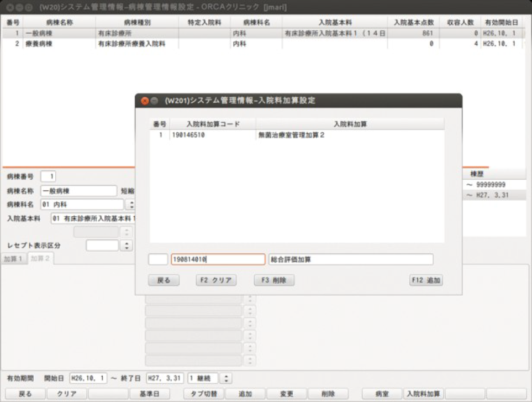Select the 療養病棟 row in ward table

[39, 43]
